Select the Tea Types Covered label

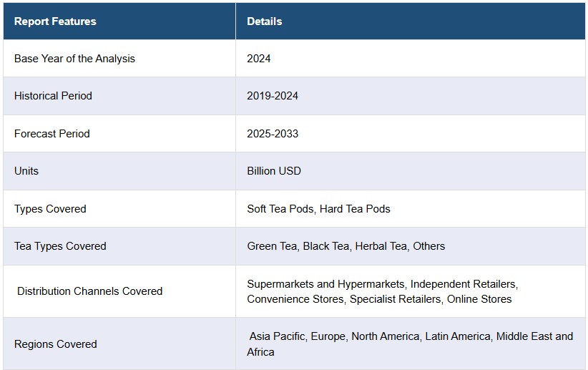click(60, 246)
